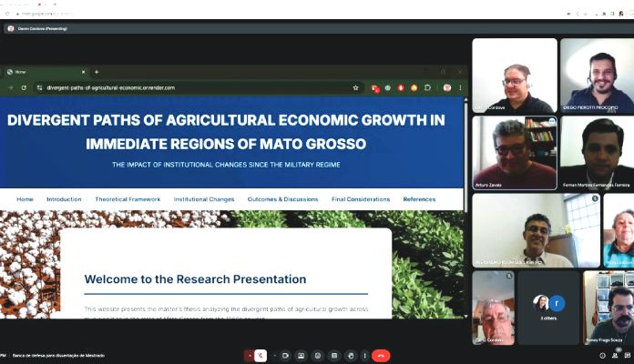
Task: Show the participants people panel
Action: tap(615, 356)
